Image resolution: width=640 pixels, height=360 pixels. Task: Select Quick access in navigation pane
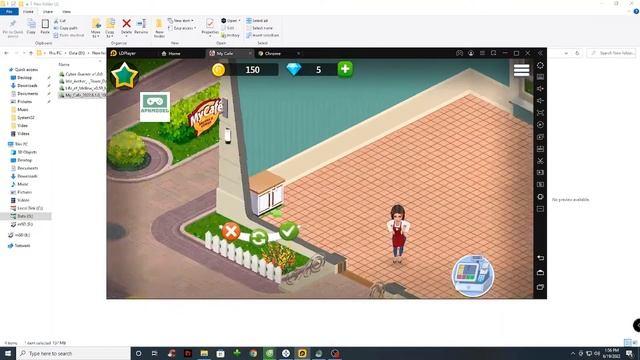25,70
